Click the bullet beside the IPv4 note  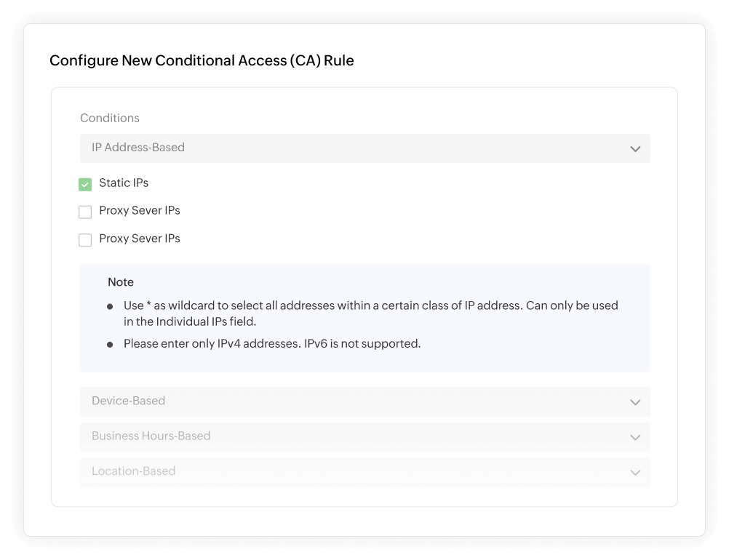[x=109, y=343]
